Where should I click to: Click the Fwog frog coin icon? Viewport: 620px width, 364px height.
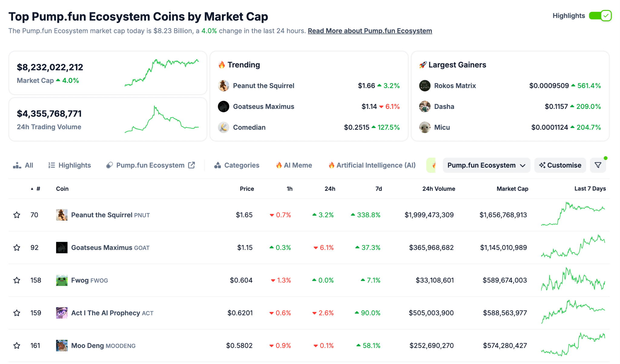click(x=62, y=280)
